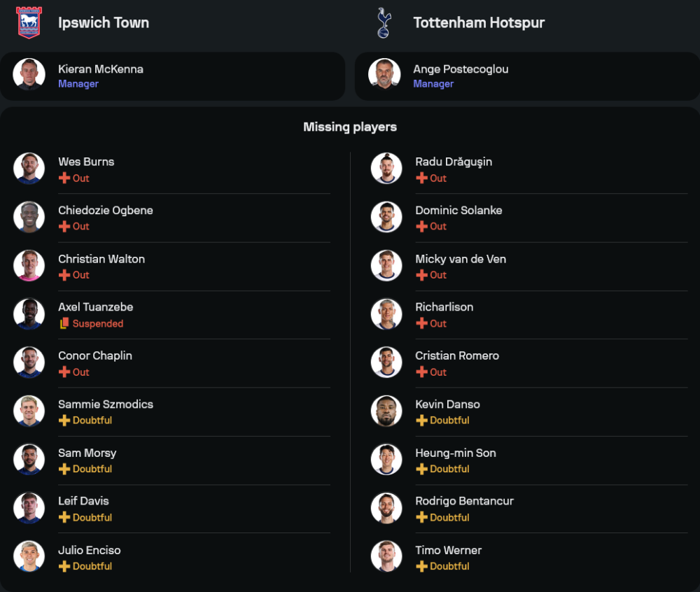
Task: Click the Ipswich Town club crest
Action: [29, 22]
